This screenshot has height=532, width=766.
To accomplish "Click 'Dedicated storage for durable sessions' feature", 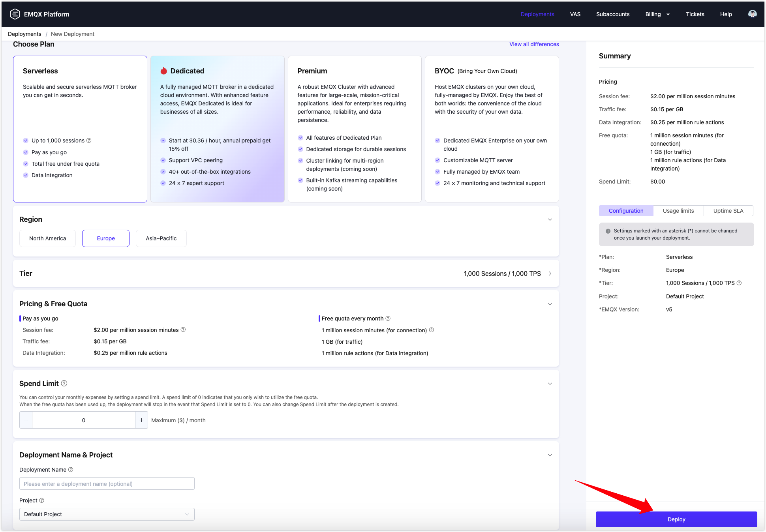I will point(356,149).
